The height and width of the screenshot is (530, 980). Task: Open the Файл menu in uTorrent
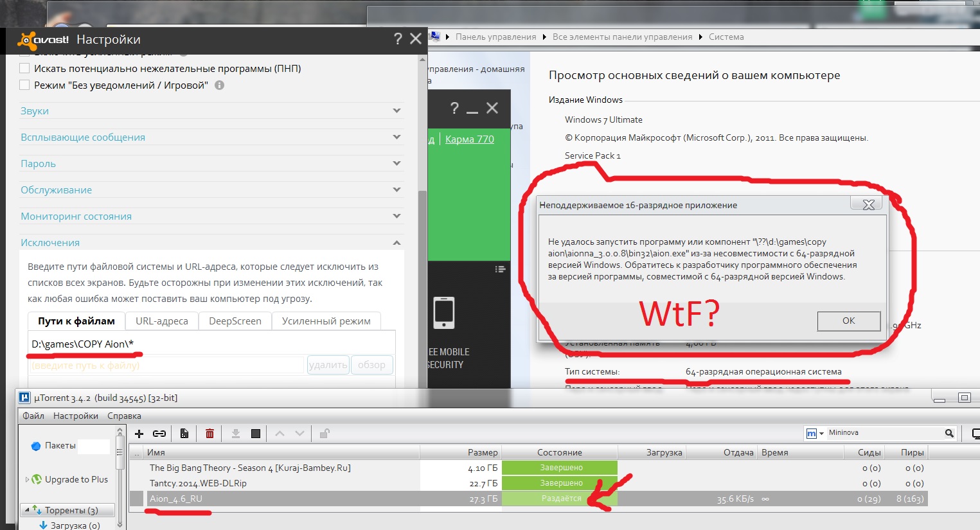pyautogui.click(x=33, y=416)
